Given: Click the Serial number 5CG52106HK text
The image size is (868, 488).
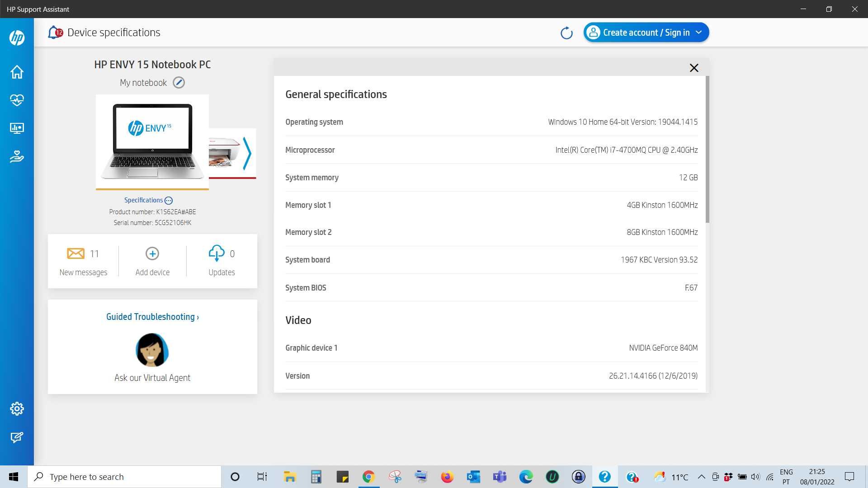Looking at the screenshot, I should point(152,223).
